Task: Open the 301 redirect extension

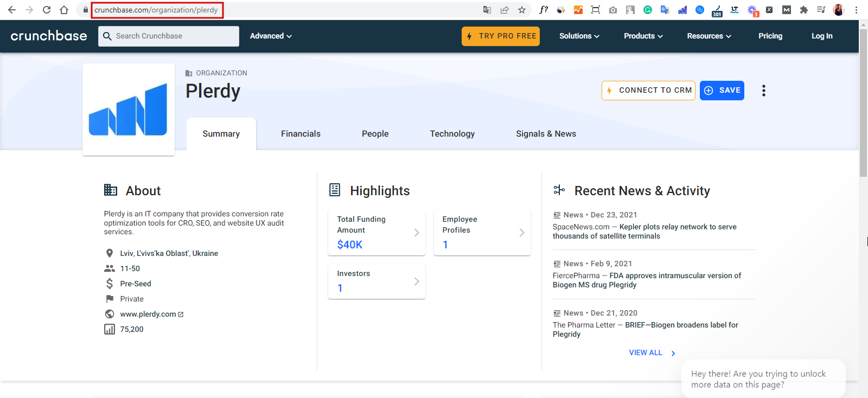Action: click(717, 11)
